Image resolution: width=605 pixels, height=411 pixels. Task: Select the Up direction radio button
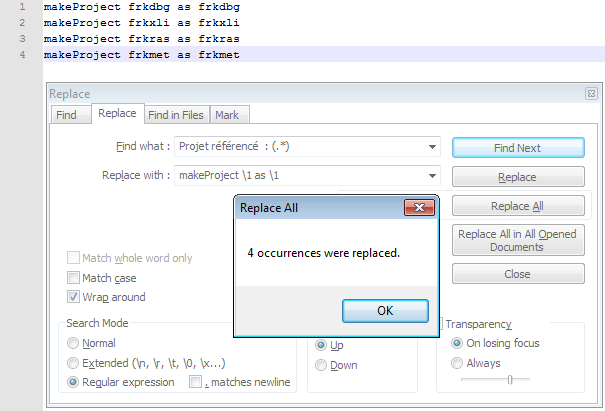(x=321, y=345)
